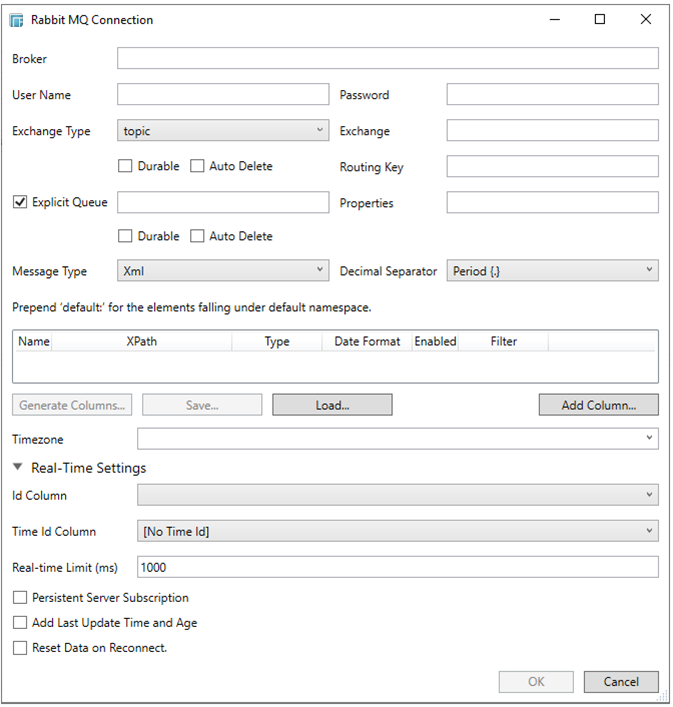Click the Real-time Limit (ms) field
The width and height of the screenshot is (673, 707).
[x=398, y=567]
